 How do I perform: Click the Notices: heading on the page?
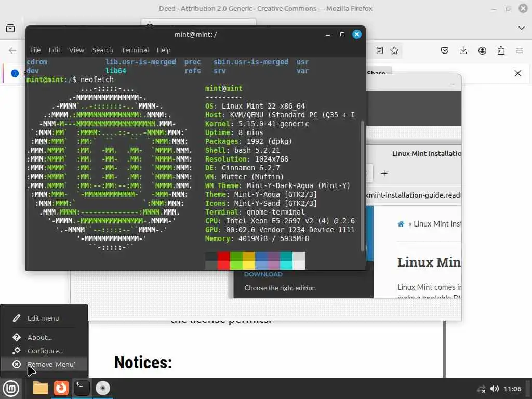pos(143,362)
